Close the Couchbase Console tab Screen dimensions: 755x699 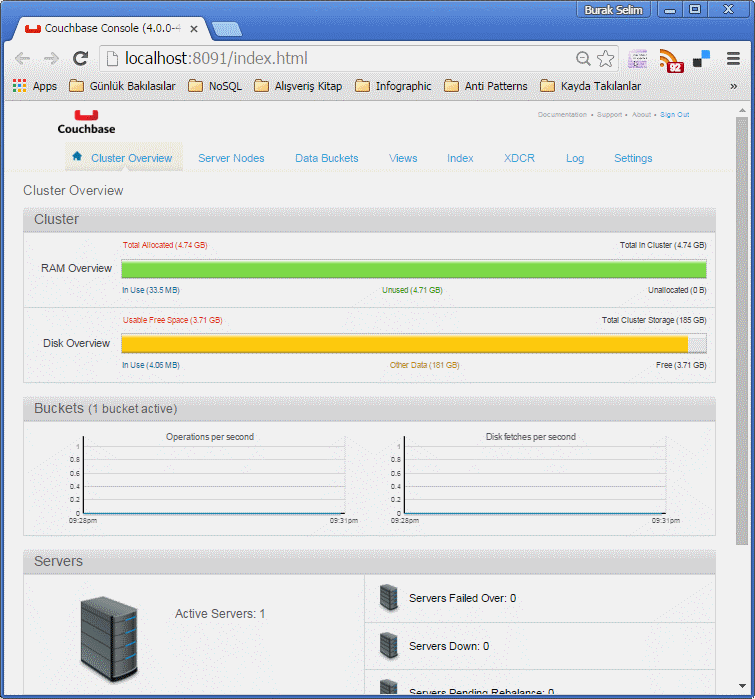click(x=194, y=29)
